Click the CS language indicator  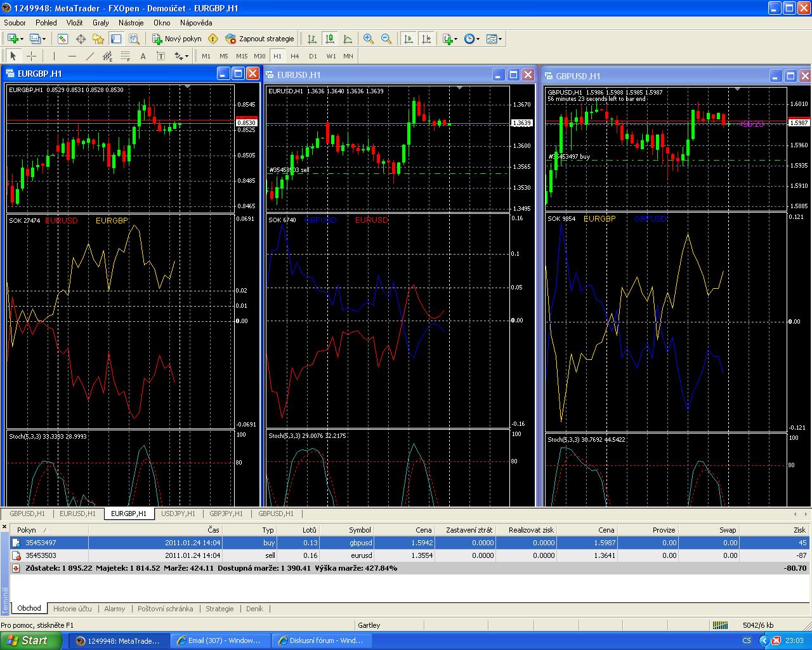[x=747, y=640]
